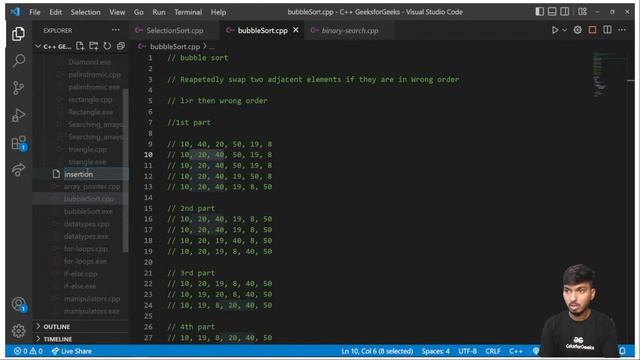Open the Selection menu
This screenshot has width=640, height=360.
click(85, 12)
